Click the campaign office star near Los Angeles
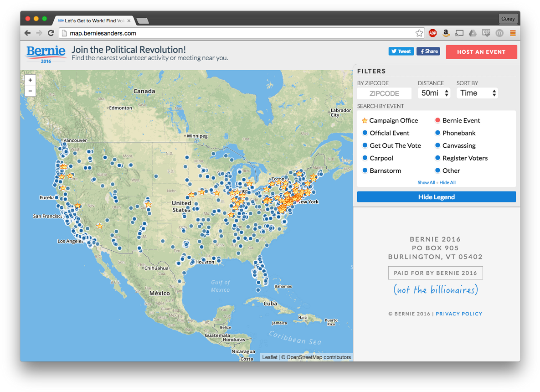 coord(99,226)
